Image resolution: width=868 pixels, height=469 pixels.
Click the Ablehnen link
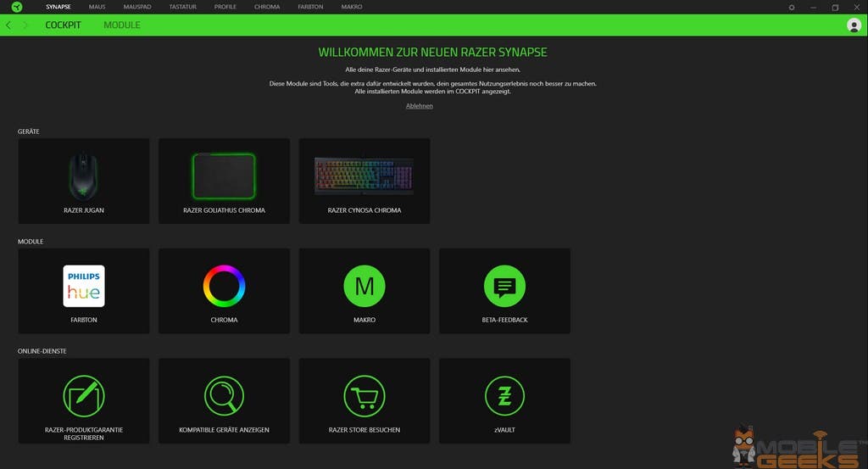(x=419, y=106)
